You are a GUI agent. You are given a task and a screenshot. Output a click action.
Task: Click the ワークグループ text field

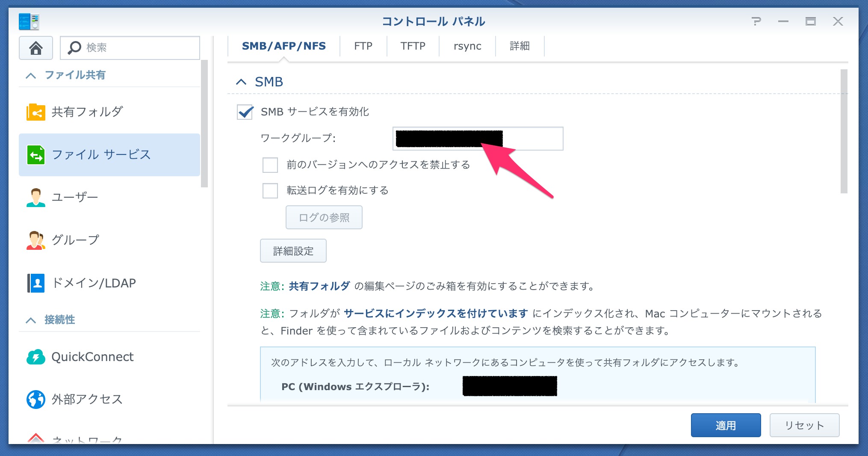[478, 139]
